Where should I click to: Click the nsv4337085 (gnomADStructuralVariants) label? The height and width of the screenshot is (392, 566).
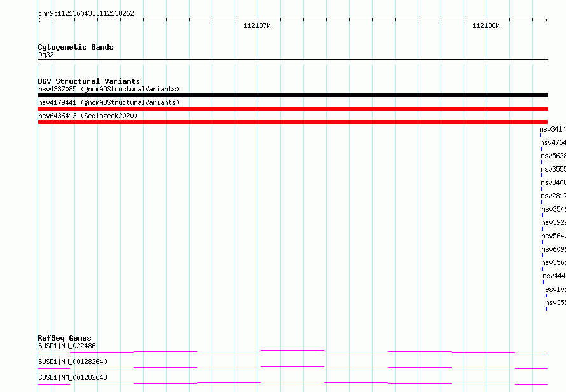coord(109,89)
